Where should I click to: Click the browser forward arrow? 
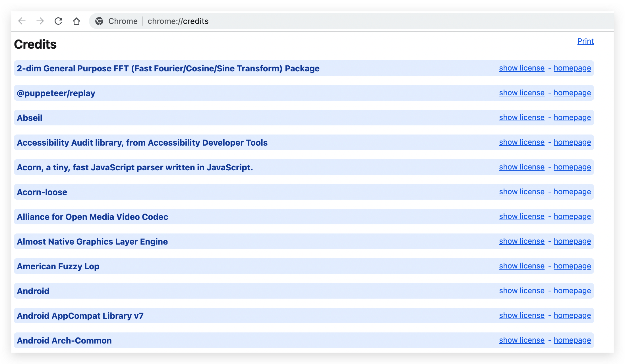(40, 21)
